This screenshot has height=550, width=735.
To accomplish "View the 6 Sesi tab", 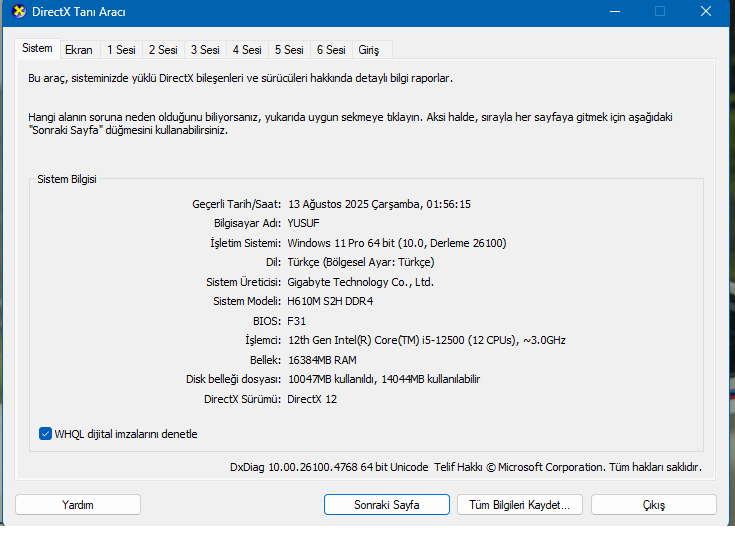I will click(331, 50).
